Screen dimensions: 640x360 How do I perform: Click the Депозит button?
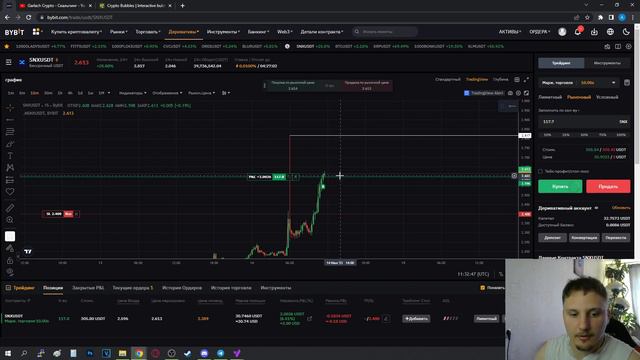coord(552,238)
